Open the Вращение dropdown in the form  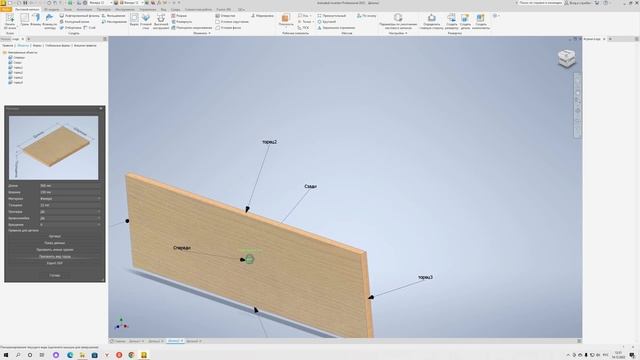coord(70,225)
